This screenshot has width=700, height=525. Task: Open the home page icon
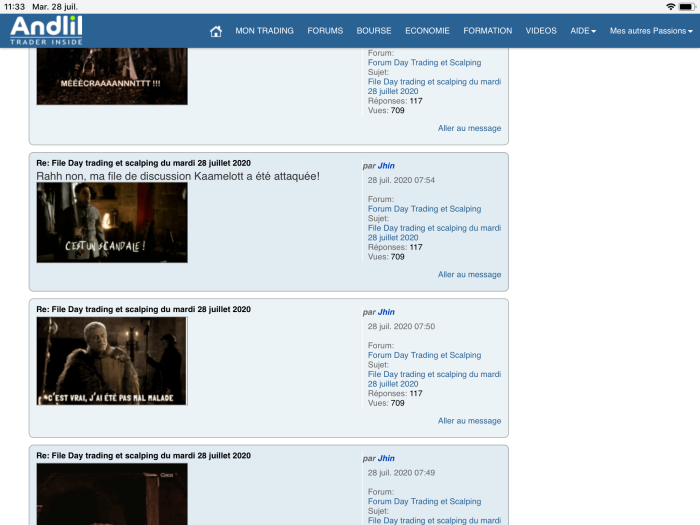click(x=216, y=31)
